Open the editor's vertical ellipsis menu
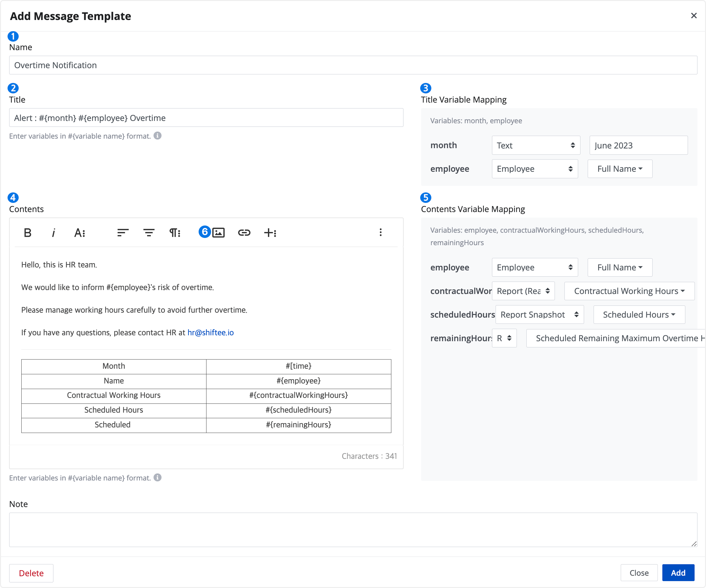Viewport: 706px width, 588px height. (381, 233)
